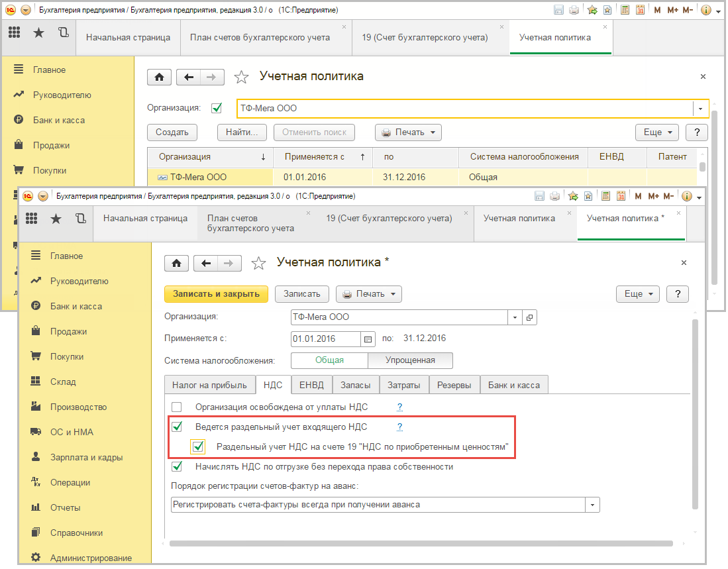Toggle Организация освобождена от уплаты НДС checkbox
The width and height of the screenshot is (728, 569).
tap(176, 407)
